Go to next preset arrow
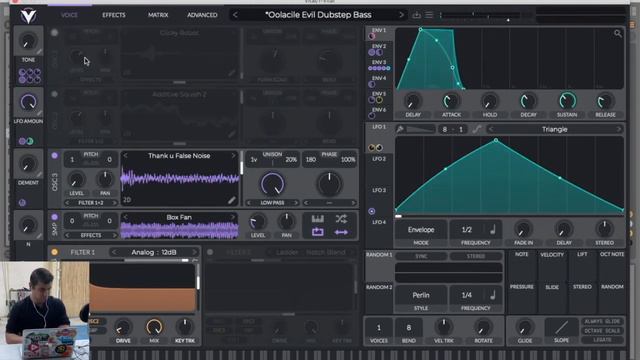The image size is (640, 360). pos(401,15)
